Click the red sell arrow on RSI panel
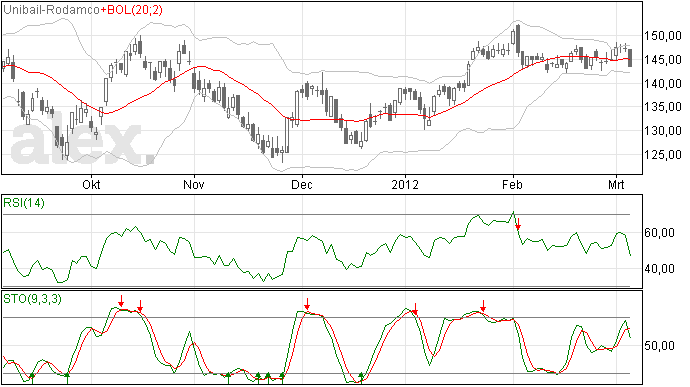Image resolution: width=690 pixels, height=387 pixels. 518,224
